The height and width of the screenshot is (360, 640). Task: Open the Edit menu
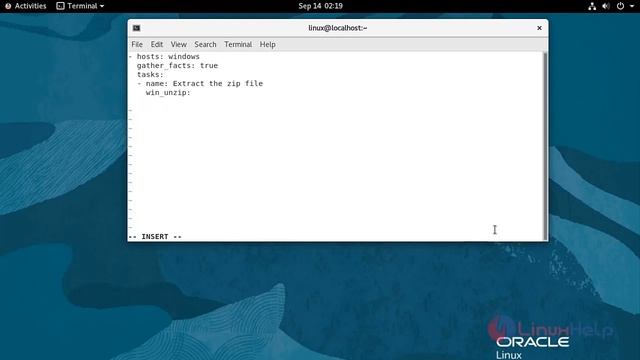pos(157,44)
